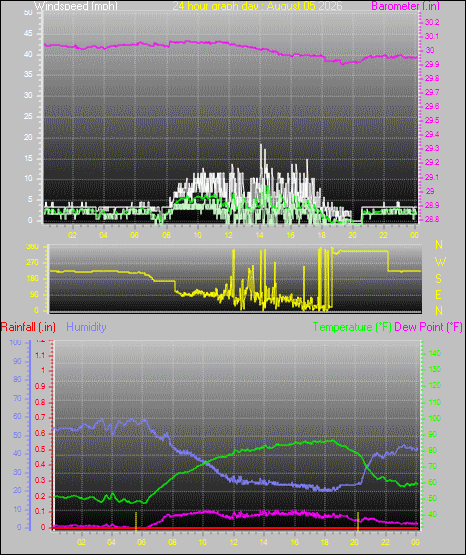
Task: Select hour label 06 under the windspeed graph
Action: coord(134,235)
